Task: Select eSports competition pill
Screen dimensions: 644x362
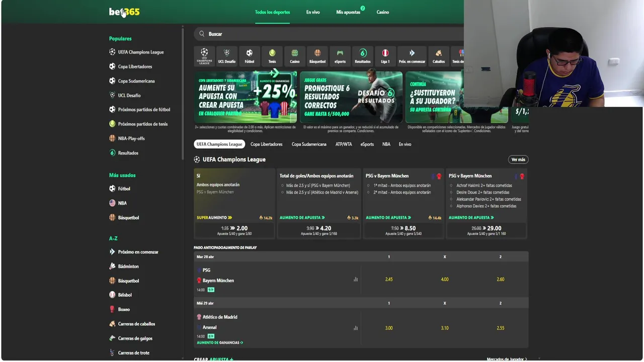Action: (x=367, y=144)
